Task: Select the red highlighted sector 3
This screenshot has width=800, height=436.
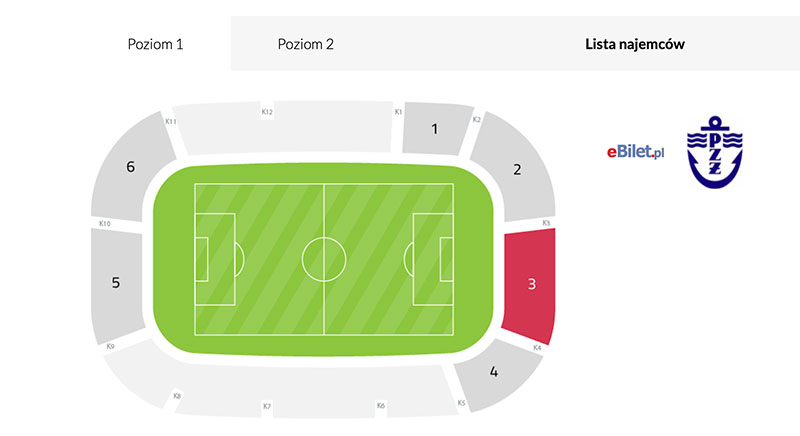Action: (531, 285)
